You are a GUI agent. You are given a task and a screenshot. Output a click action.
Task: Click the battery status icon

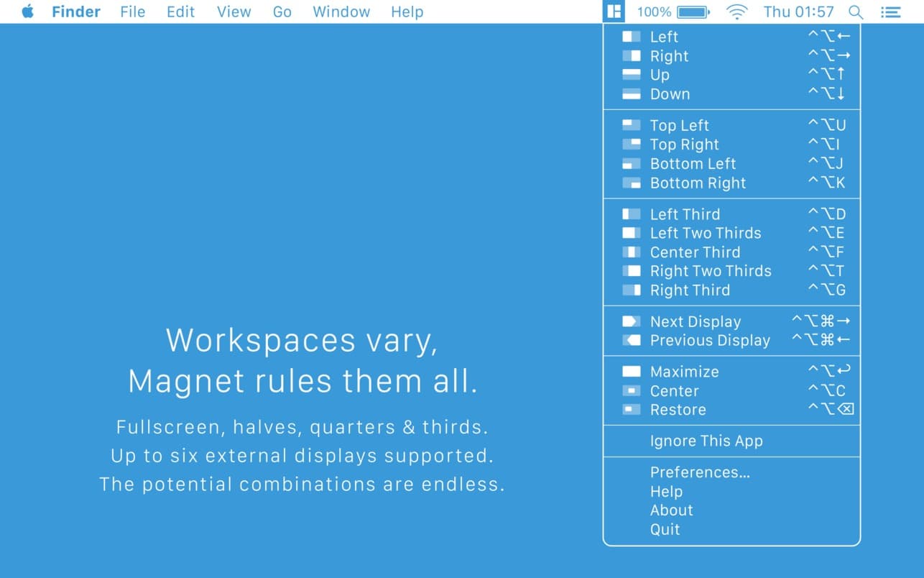point(690,12)
